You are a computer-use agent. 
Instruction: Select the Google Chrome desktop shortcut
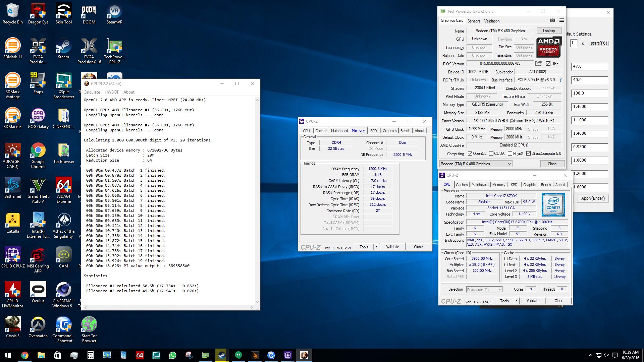click(x=38, y=156)
